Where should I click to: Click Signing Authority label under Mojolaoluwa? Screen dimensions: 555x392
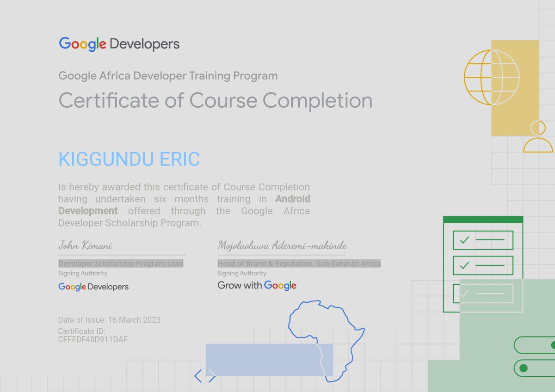pyautogui.click(x=242, y=274)
